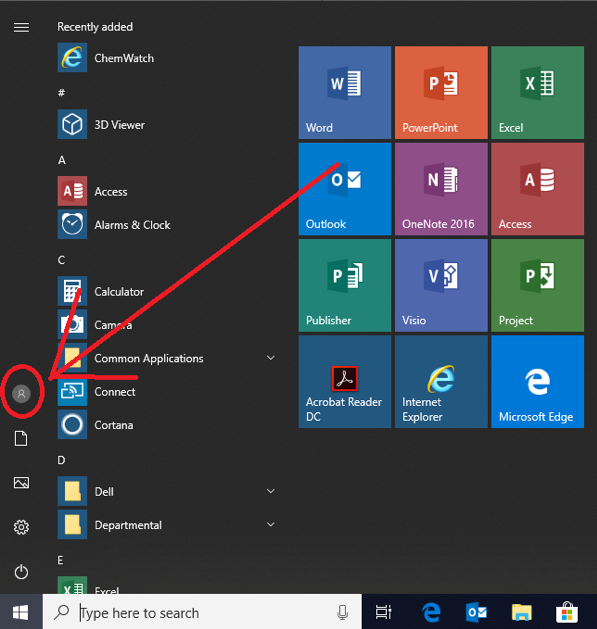Open the Common Applications folder

coord(169,358)
